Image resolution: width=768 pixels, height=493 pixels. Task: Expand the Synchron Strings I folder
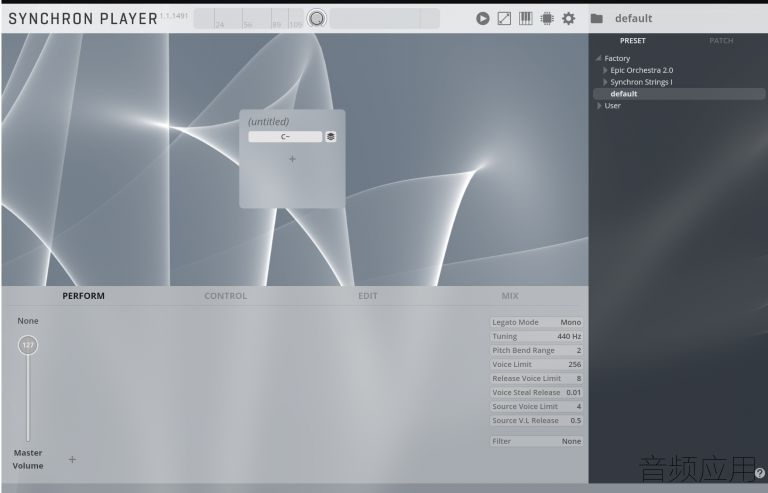pyautogui.click(x=605, y=82)
